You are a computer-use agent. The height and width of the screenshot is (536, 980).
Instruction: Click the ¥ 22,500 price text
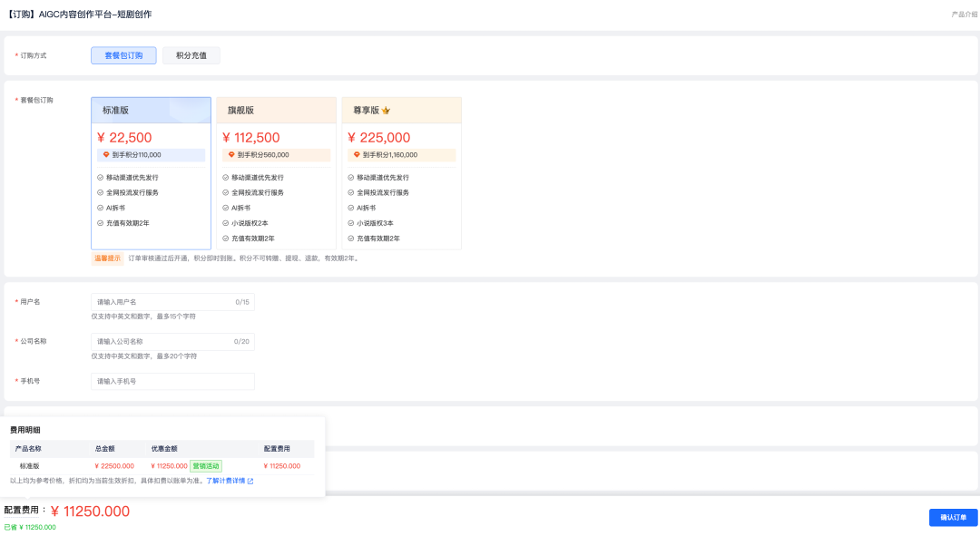124,138
